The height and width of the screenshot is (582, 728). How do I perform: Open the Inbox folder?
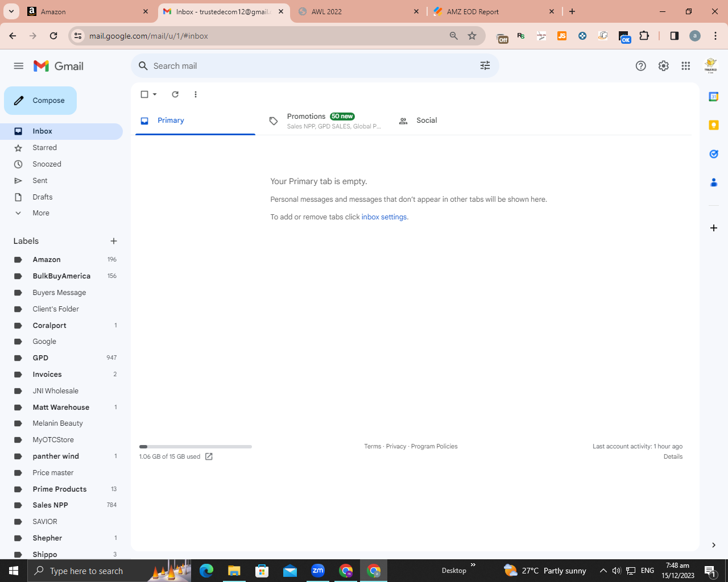point(61,131)
